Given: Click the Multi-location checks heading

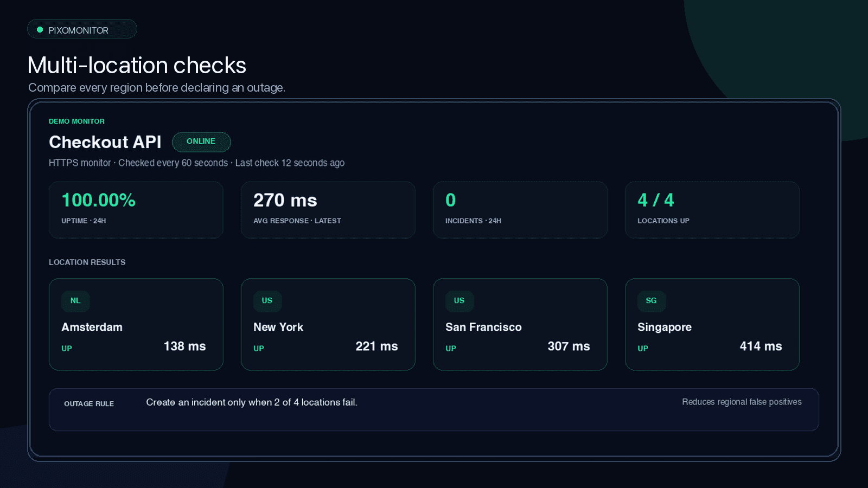Looking at the screenshot, I should pyautogui.click(x=137, y=66).
